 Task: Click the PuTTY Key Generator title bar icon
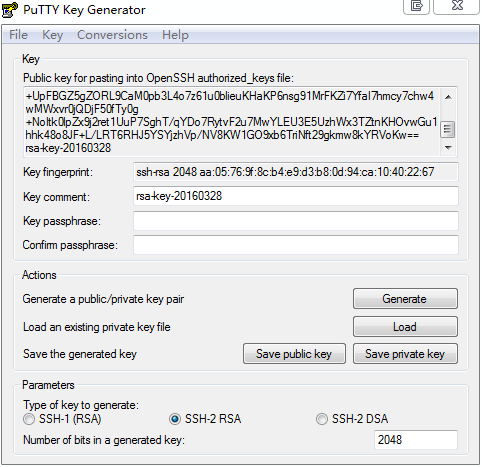point(9,10)
